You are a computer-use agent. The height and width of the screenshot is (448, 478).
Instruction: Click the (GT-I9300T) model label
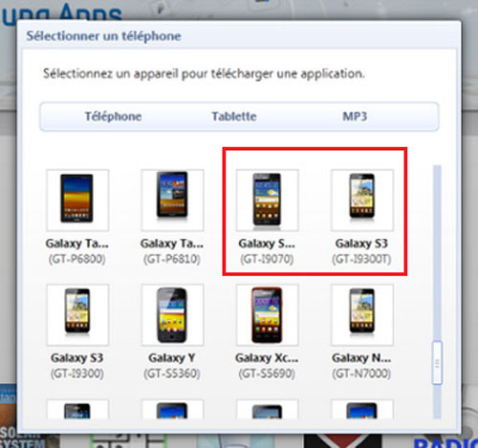click(x=361, y=259)
